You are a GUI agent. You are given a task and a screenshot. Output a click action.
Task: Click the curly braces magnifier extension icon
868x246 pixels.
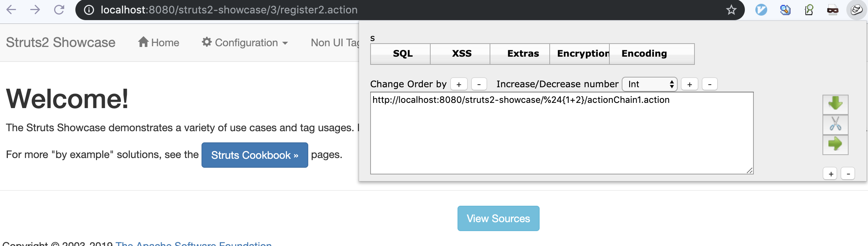pyautogui.click(x=809, y=10)
